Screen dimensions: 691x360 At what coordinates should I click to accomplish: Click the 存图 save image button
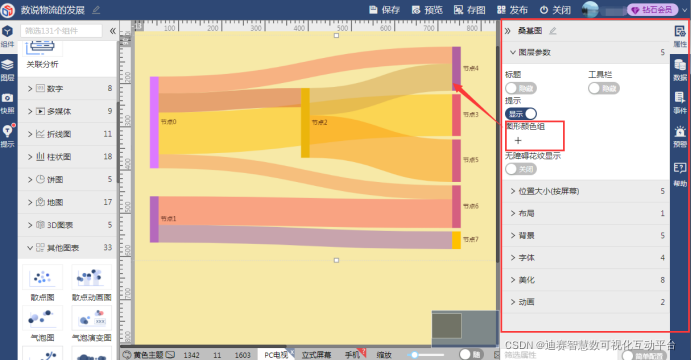coord(470,10)
